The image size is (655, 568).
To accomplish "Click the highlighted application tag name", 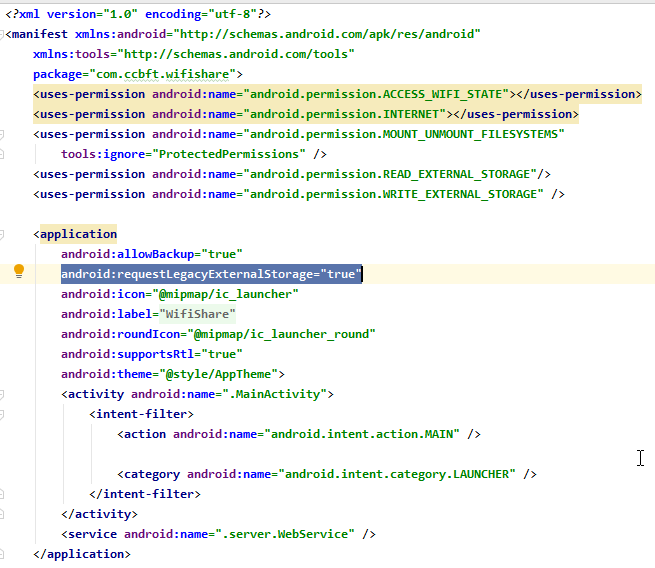I will coord(79,234).
